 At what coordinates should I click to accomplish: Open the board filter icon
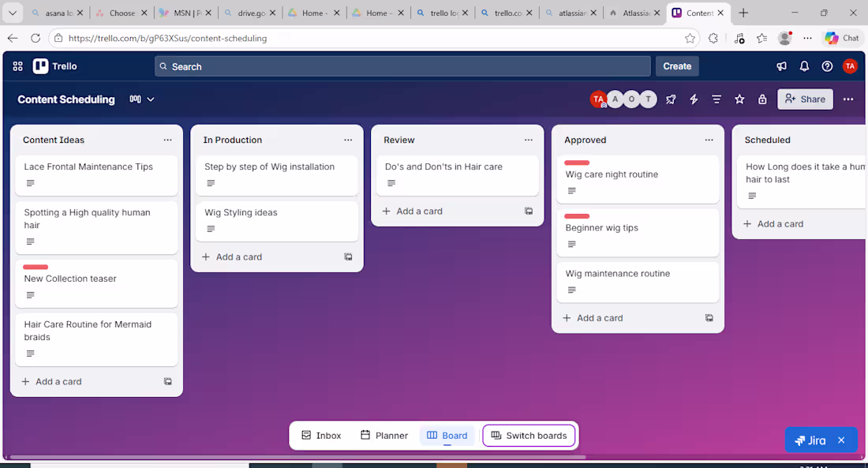pyautogui.click(x=716, y=99)
